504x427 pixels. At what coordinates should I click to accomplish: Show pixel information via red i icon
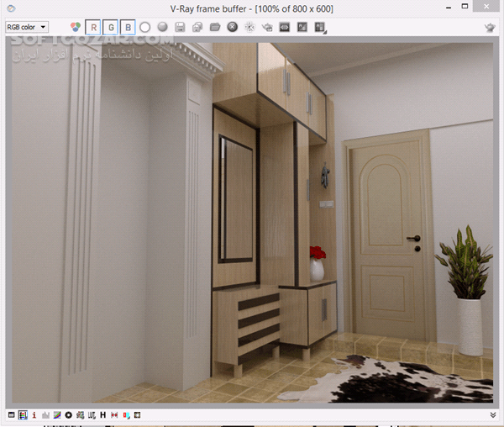pyautogui.click(x=34, y=415)
